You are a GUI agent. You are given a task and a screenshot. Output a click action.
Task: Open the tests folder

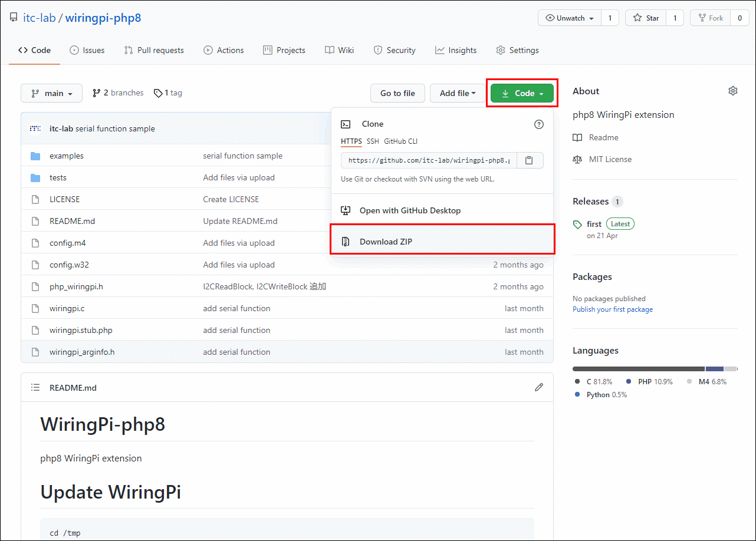(58, 178)
